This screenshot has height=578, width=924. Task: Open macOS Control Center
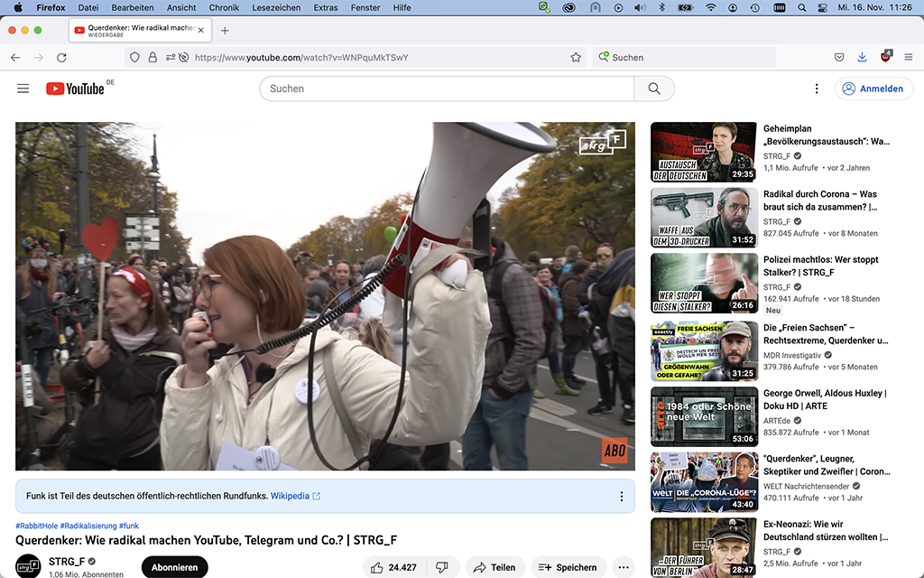[x=824, y=7]
